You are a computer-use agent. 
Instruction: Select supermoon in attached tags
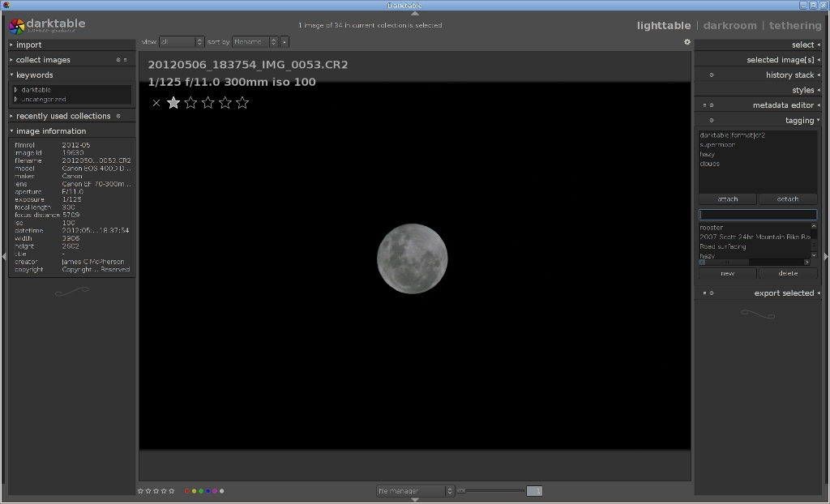(x=718, y=145)
